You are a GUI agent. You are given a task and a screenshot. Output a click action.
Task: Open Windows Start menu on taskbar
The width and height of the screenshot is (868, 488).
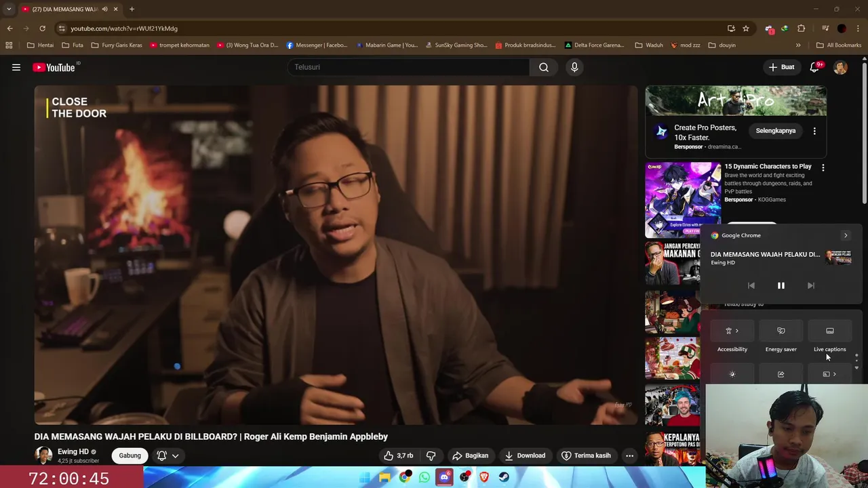coord(365,477)
